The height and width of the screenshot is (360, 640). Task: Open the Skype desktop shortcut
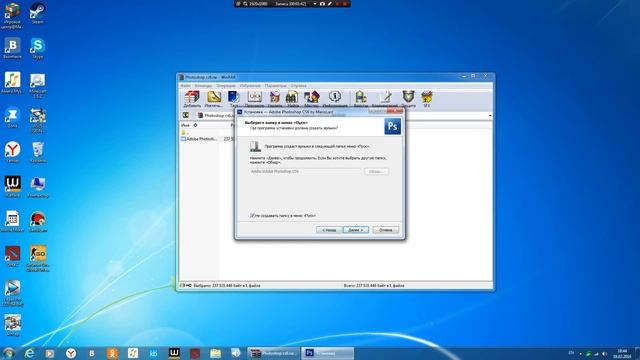click(37, 48)
